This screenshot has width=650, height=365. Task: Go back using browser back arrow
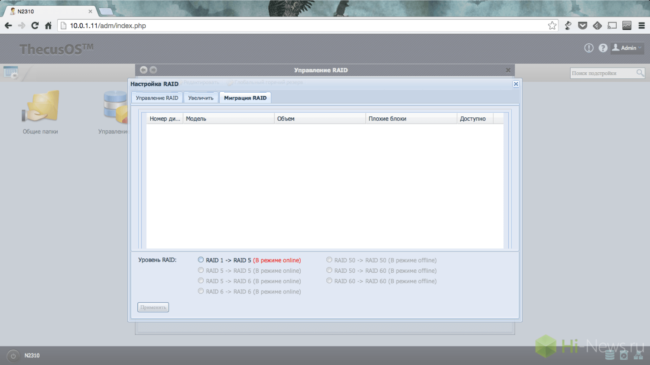point(8,26)
